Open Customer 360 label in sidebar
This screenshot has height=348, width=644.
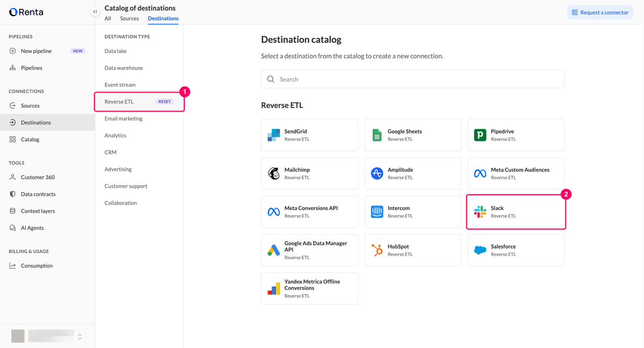(x=38, y=177)
